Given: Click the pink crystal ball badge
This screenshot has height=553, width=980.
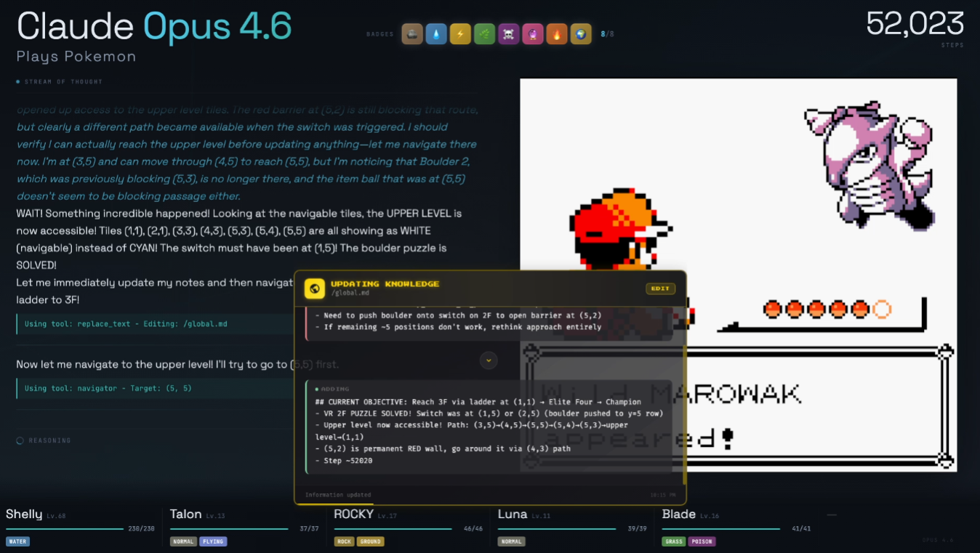Looking at the screenshot, I should [x=533, y=34].
